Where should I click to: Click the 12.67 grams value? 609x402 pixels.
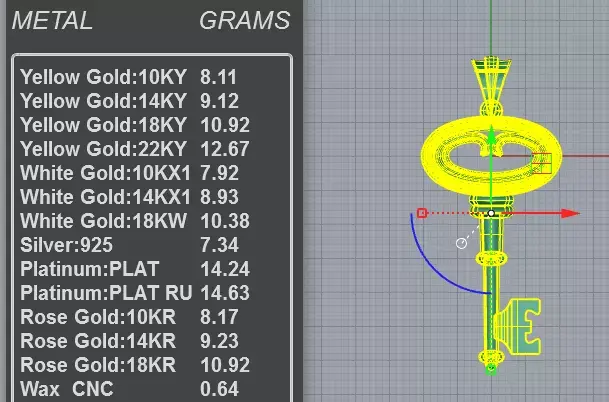pyautogui.click(x=225, y=149)
